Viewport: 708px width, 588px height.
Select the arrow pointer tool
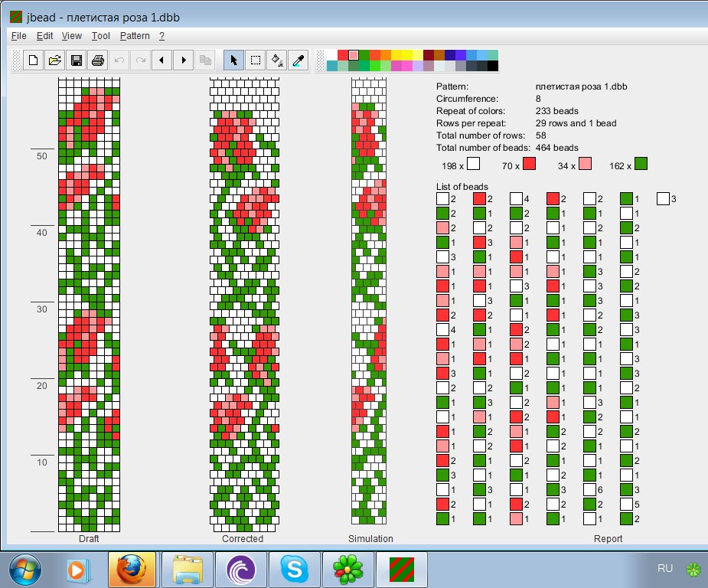coord(234,60)
